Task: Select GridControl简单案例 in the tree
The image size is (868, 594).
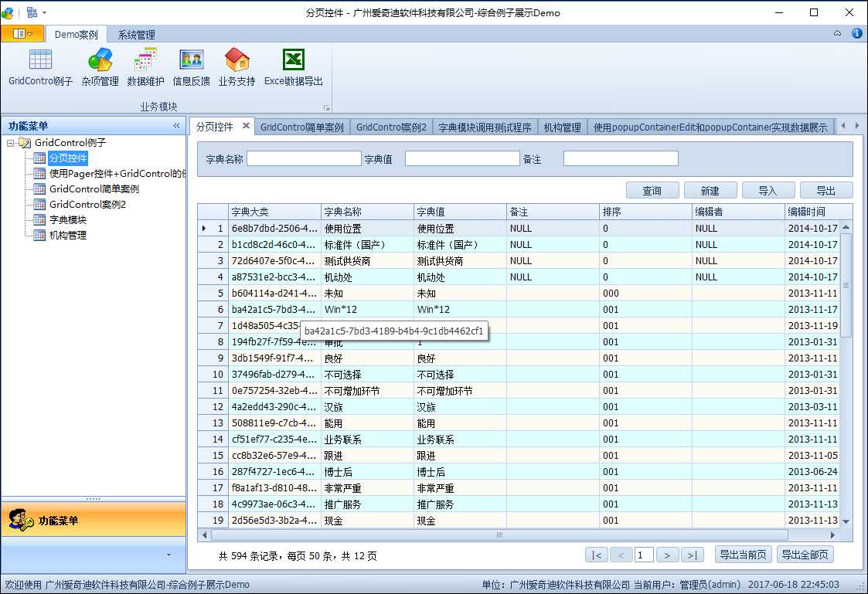Action: [x=94, y=189]
